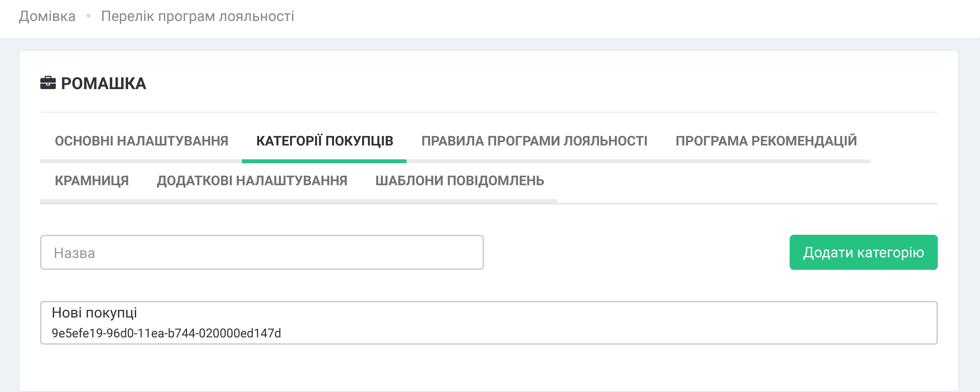Click the ID 9e5efe19-96d0-11ea-b744-020000ed147d

coord(166,333)
